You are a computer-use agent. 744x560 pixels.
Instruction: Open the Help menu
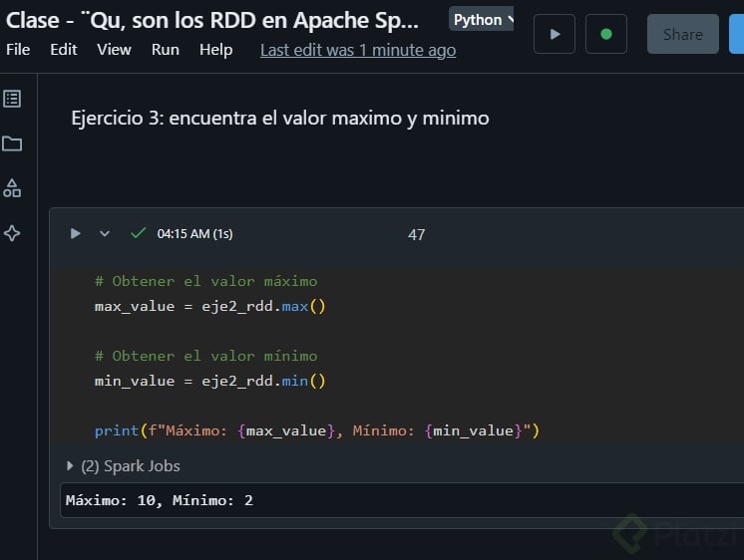(x=215, y=50)
